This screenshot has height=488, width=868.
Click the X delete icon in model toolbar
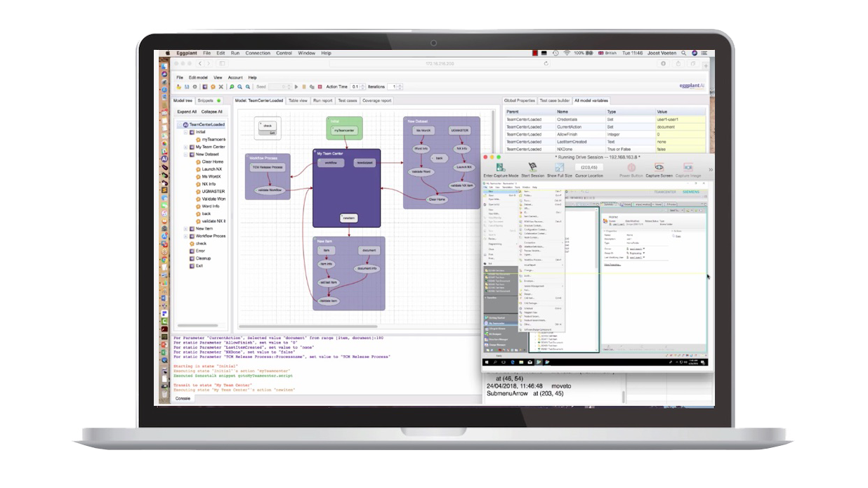click(x=221, y=86)
